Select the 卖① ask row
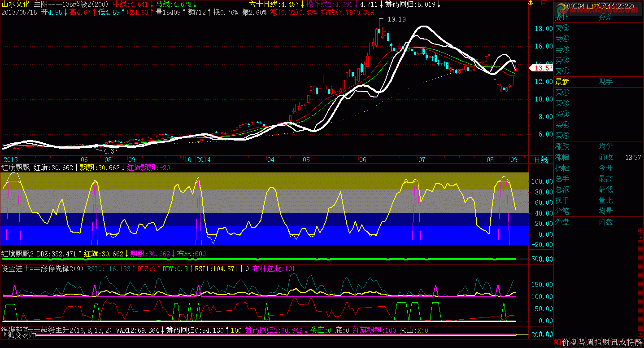Screen dimensions: 644x348 point(599,71)
